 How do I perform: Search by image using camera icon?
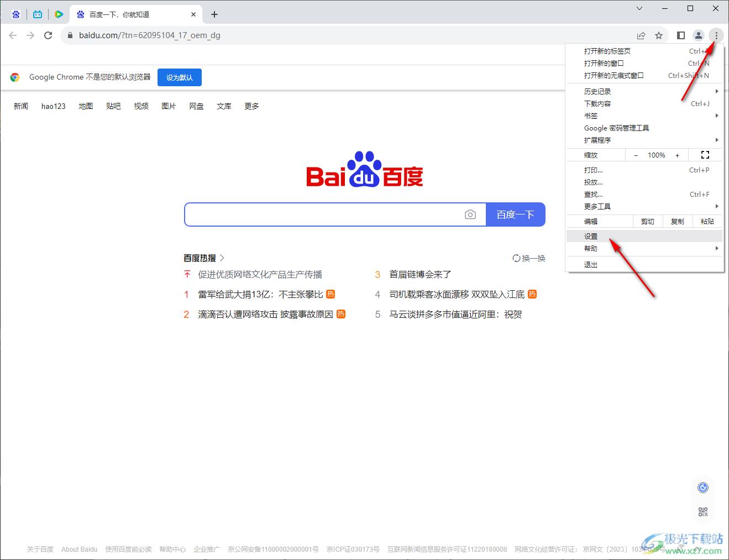[x=470, y=214]
